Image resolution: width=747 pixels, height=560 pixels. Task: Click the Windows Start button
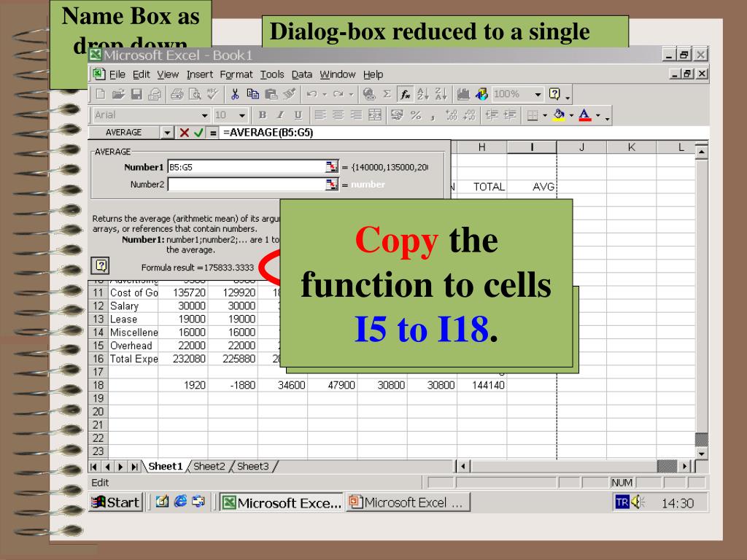[x=115, y=502]
